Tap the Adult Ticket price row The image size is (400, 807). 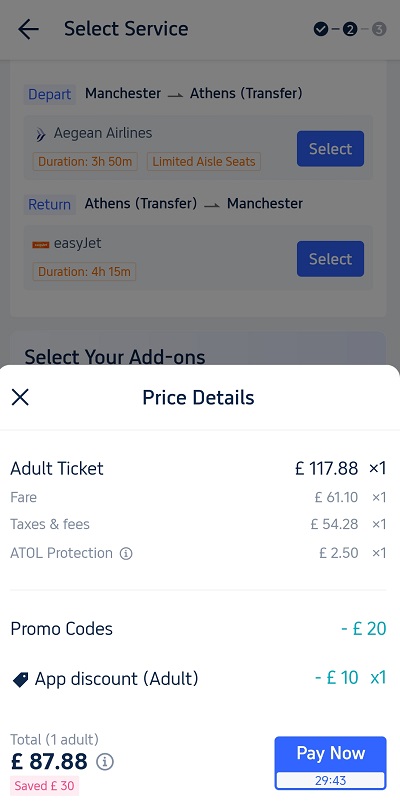[198, 468]
